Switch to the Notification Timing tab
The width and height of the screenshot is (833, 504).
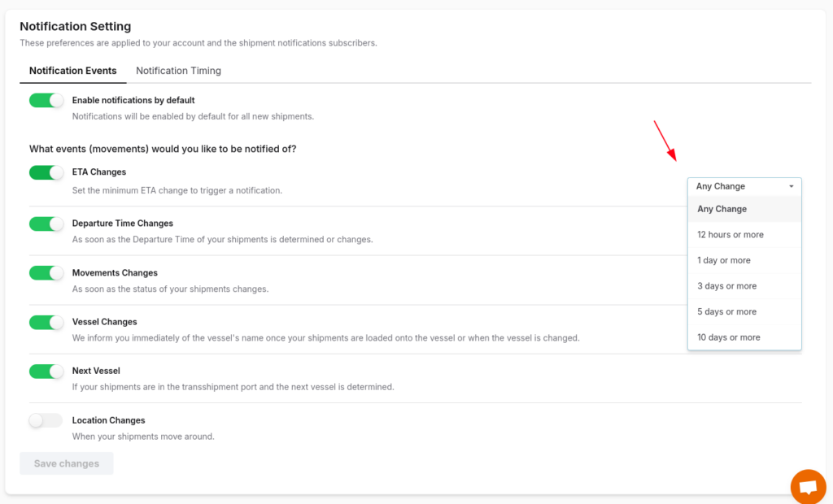(178, 71)
